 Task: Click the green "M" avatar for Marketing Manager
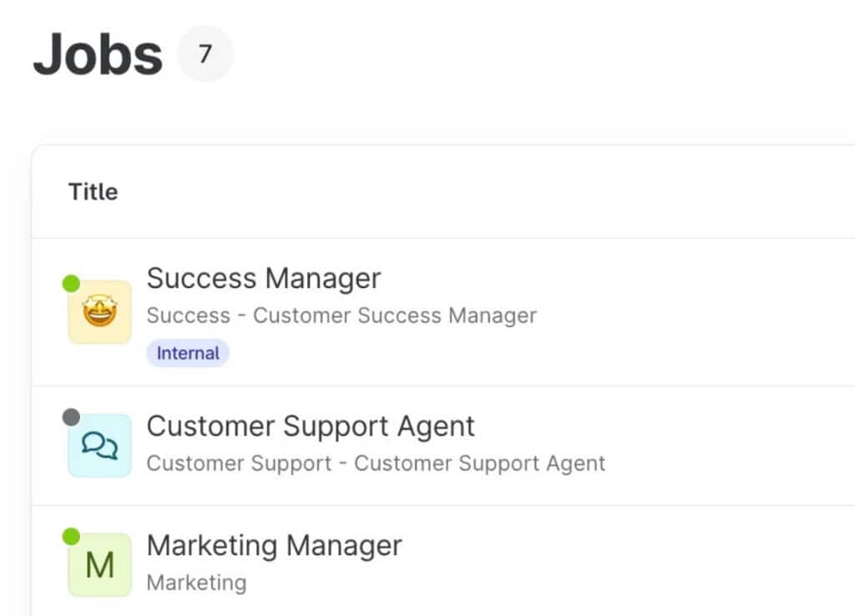[99, 565]
